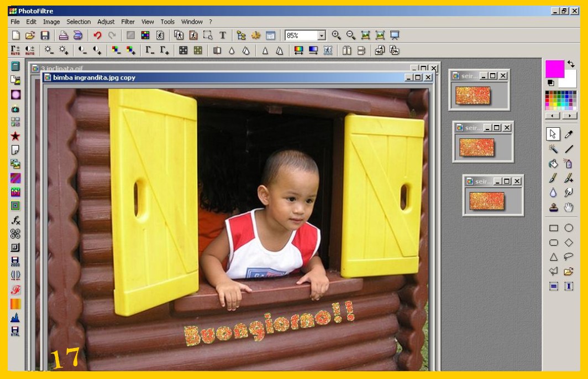Open the 85% zoom level dropdown

pos(322,35)
